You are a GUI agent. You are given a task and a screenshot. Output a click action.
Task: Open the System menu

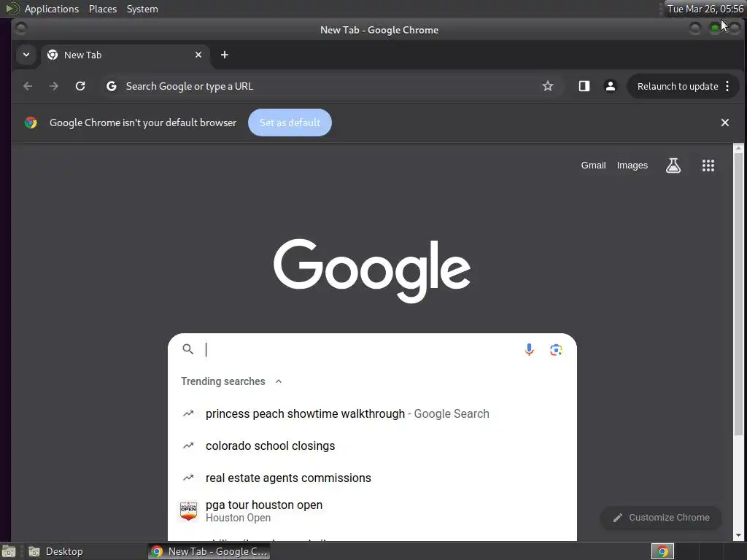(x=142, y=9)
